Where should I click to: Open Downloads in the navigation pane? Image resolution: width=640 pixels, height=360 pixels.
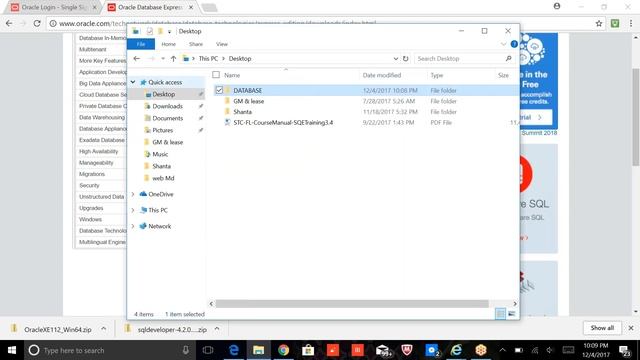click(x=167, y=106)
